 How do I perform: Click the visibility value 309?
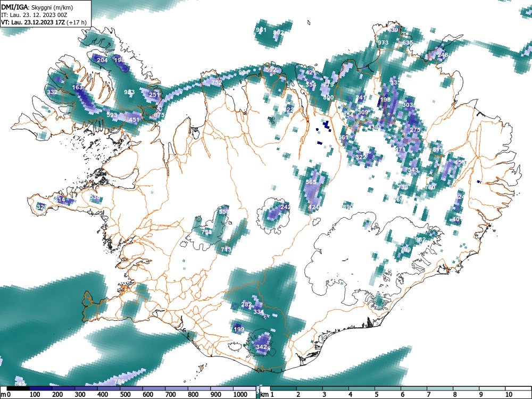(363, 112)
